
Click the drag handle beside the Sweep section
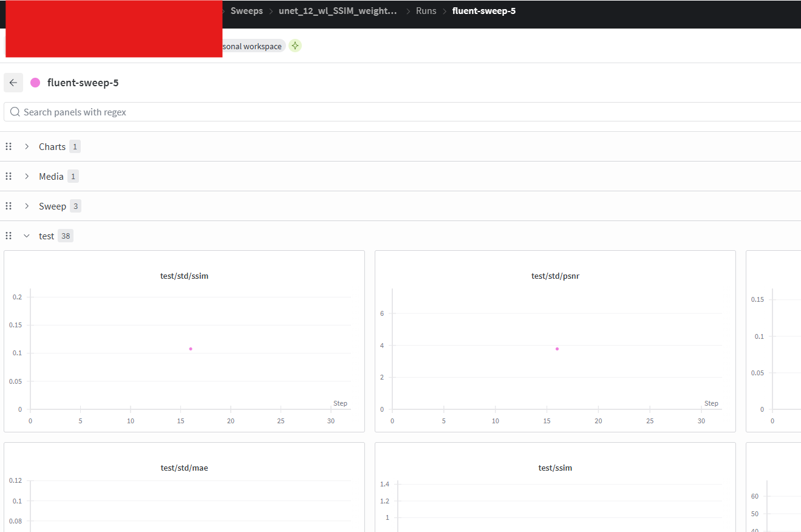pos(9,206)
